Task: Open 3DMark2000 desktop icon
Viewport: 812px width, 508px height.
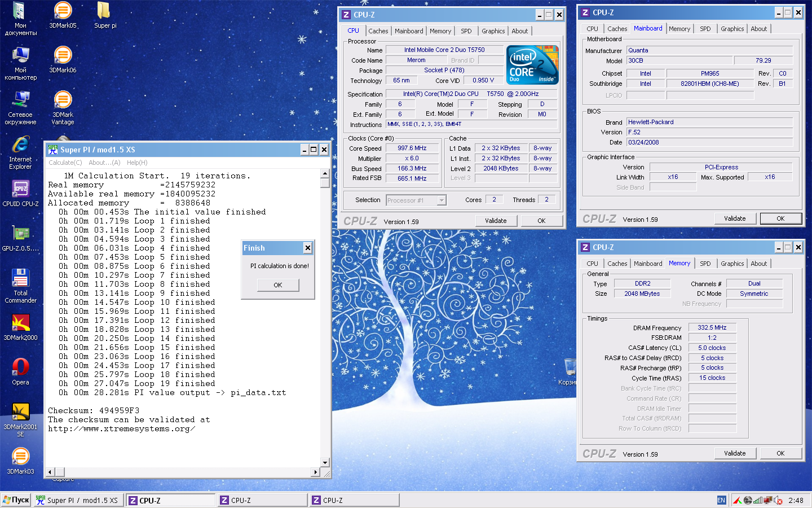Action: [20, 327]
